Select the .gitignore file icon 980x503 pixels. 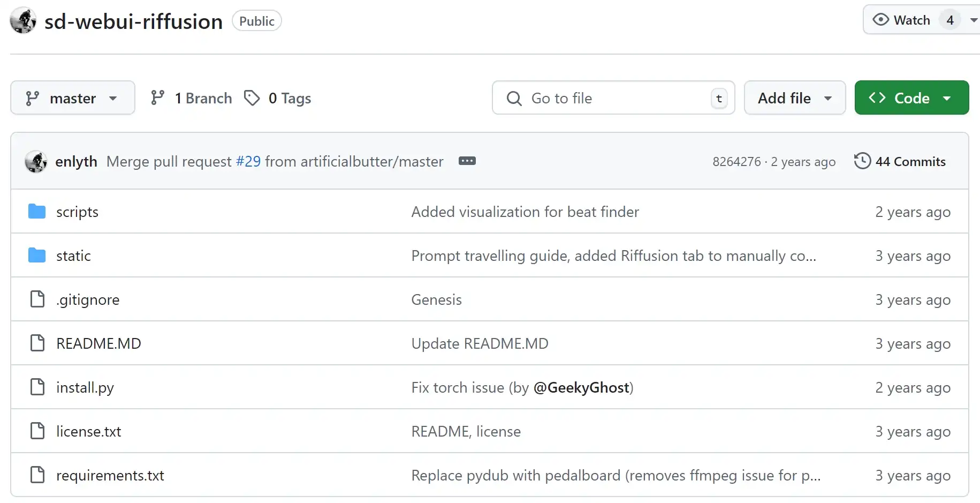coord(37,299)
